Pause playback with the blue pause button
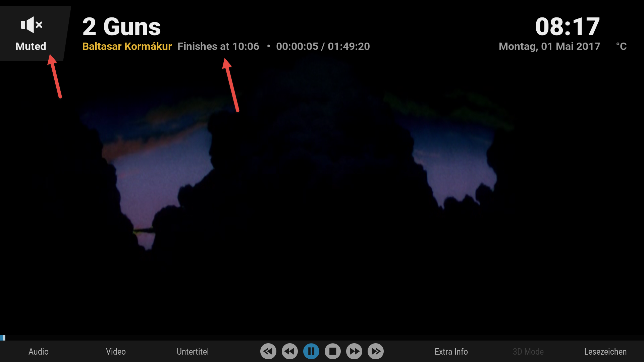Image resolution: width=644 pixels, height=362 pixels. tap(311, 351)
